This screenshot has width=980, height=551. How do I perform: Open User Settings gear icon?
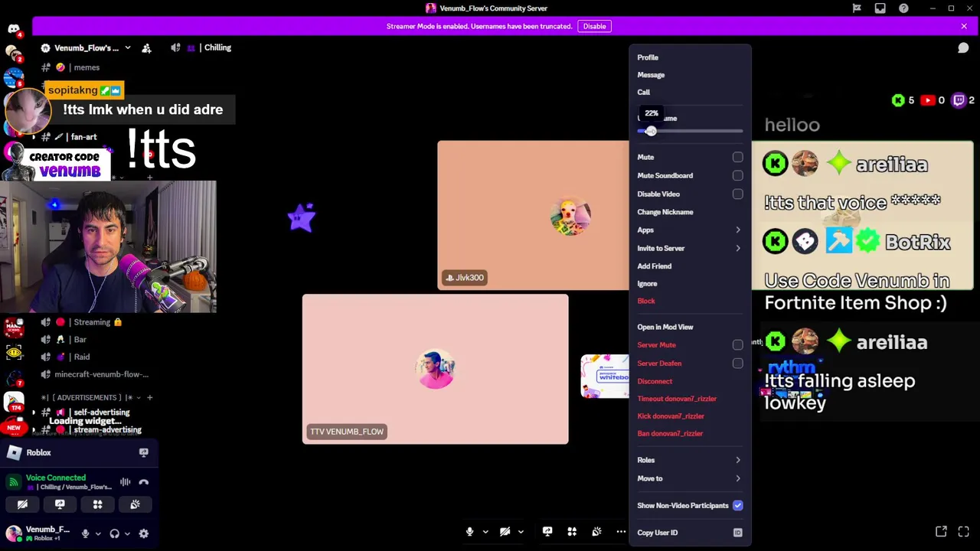click(143, 533)
